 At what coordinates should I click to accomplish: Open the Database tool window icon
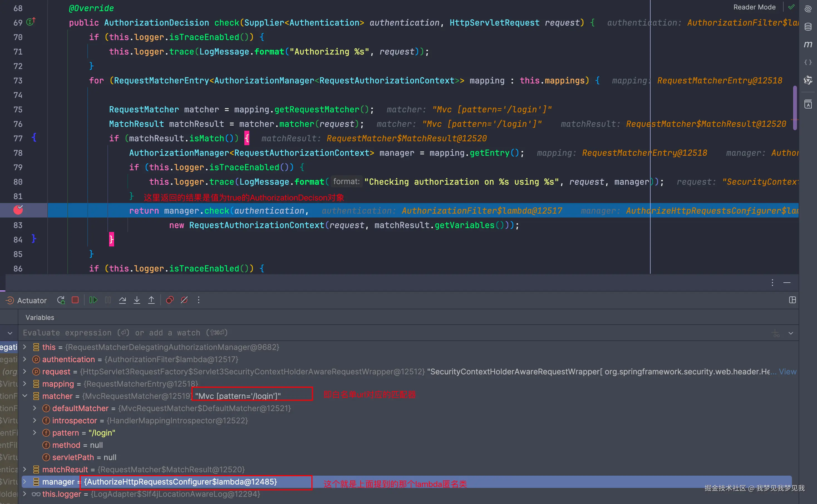pos(808,27)
